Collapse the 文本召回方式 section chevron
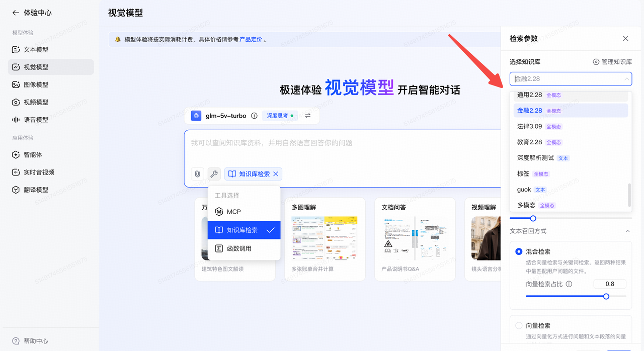The height and width of the screenshot is (351, 644). pyautogui.click(x=627, y=231)
